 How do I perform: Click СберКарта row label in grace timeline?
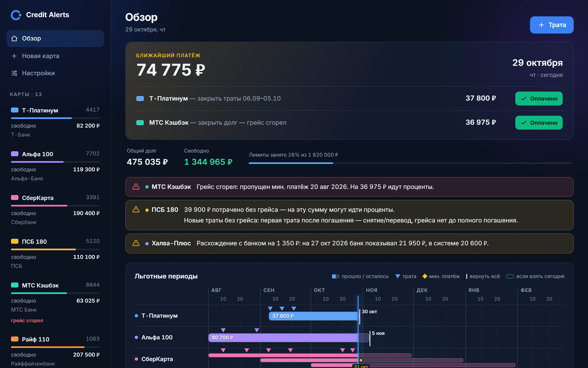(157, 359)
